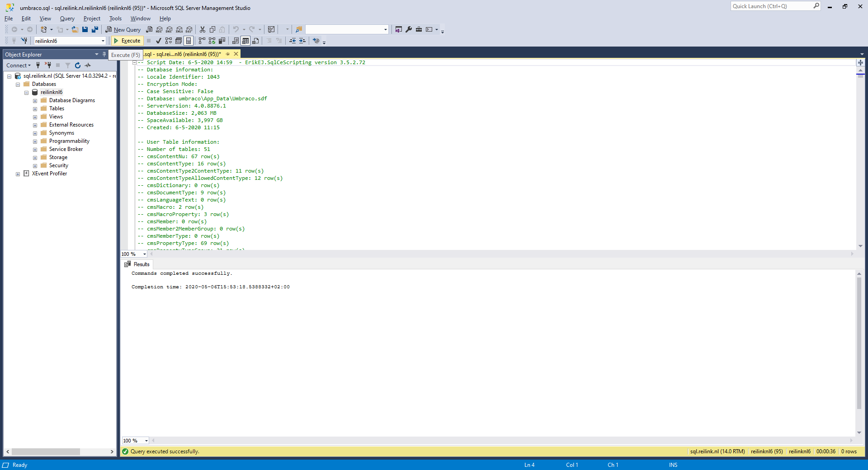
Task: Click the find combo box in toolbar
Action: pyautogui.click(x=347, y=29)
